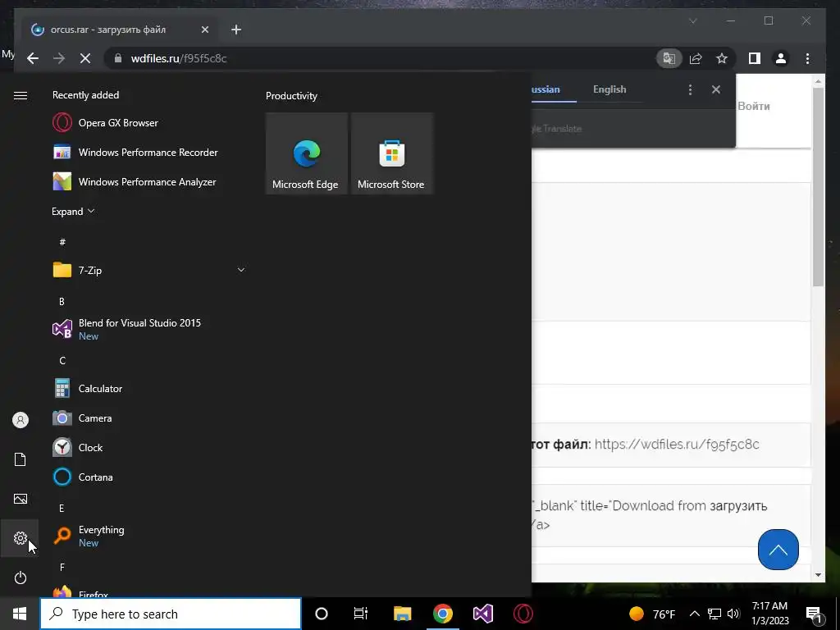Image resolution: width=840 pixels, height=630 pixels.
Task: Open Cortana circle on taskbar
Action: pos(322,614)
